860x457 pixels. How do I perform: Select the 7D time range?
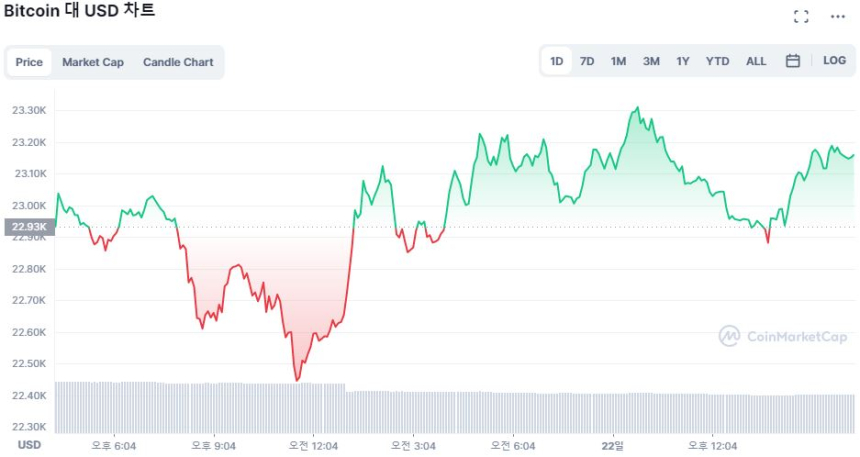[x=587, y=61]
